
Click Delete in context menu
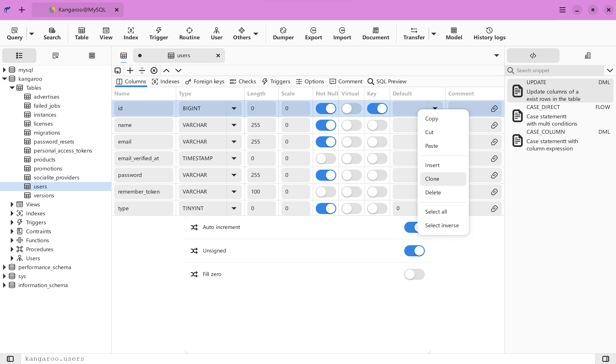pyautogui.click(x=433, y=192)
